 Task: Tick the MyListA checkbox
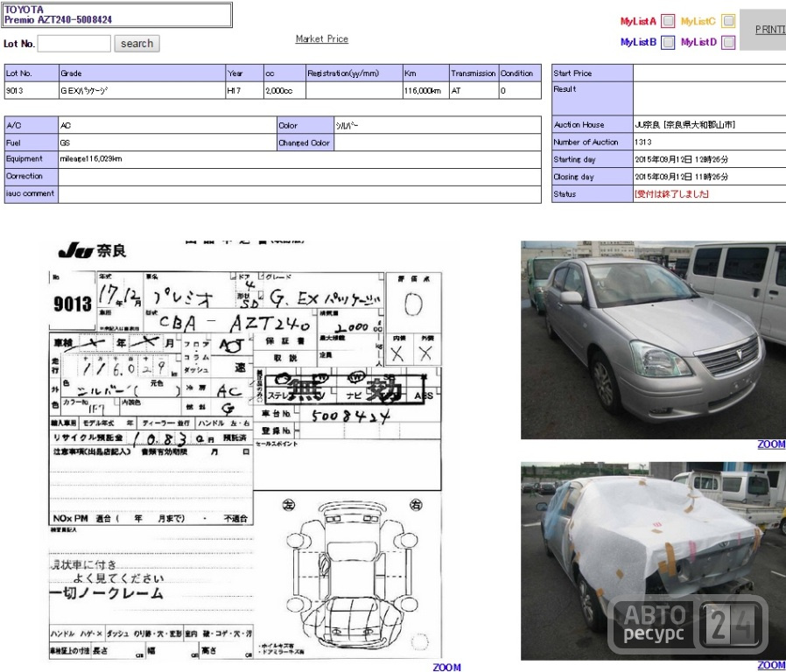coord(668,21)
